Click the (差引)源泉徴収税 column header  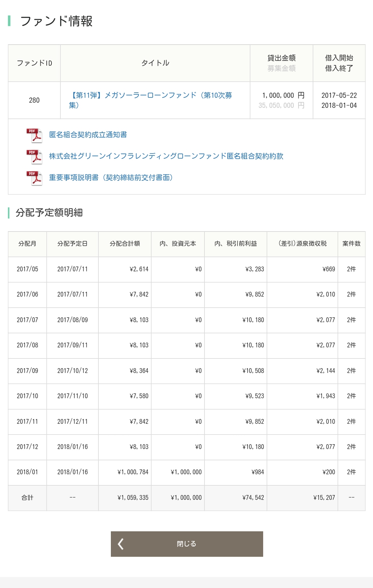(302, 244)
